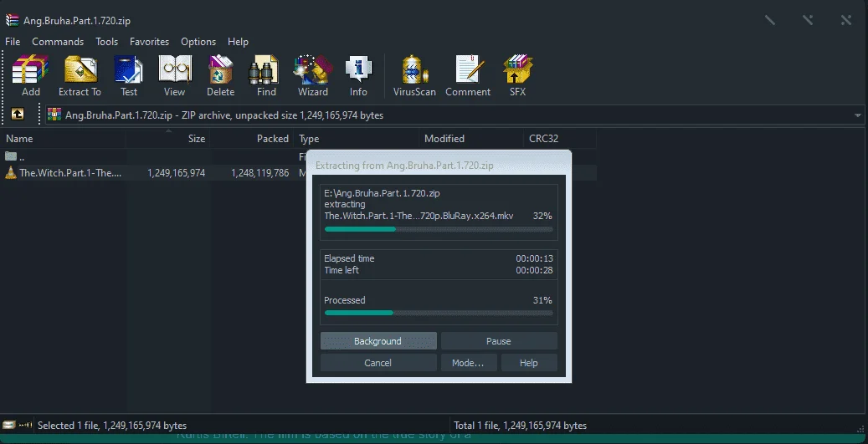This screenshot has width=868, height=444.
Task: Start VirusScan on the archive
Action: pyautogui.click(x=414, y=76)
